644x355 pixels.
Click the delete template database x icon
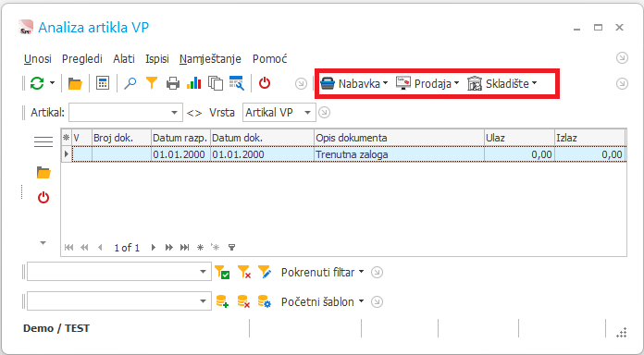tap(243, 301)
